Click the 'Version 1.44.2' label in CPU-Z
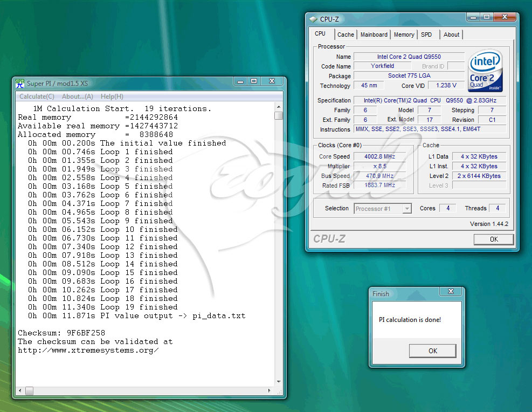 (x=489, y=224)
